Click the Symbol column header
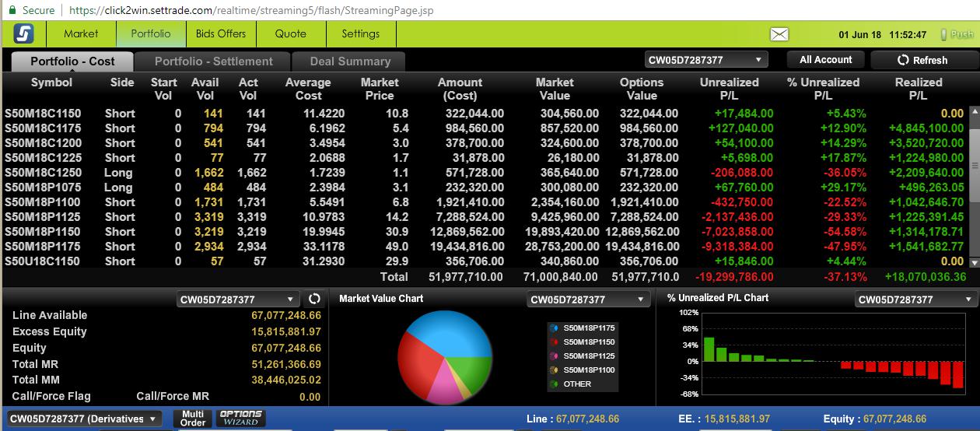Screen dimensions: 980x431 pos(51,82)
